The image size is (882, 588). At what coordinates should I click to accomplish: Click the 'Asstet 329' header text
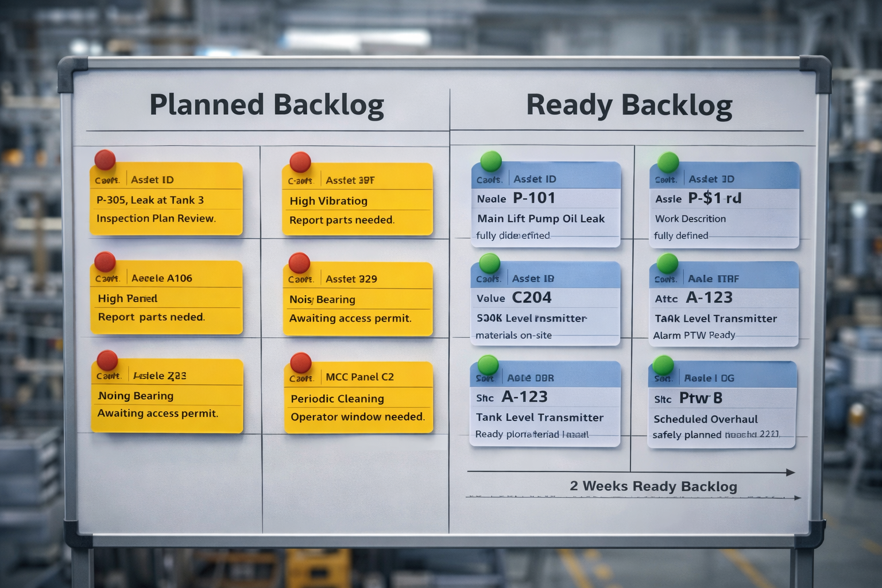tap(351, 279)
